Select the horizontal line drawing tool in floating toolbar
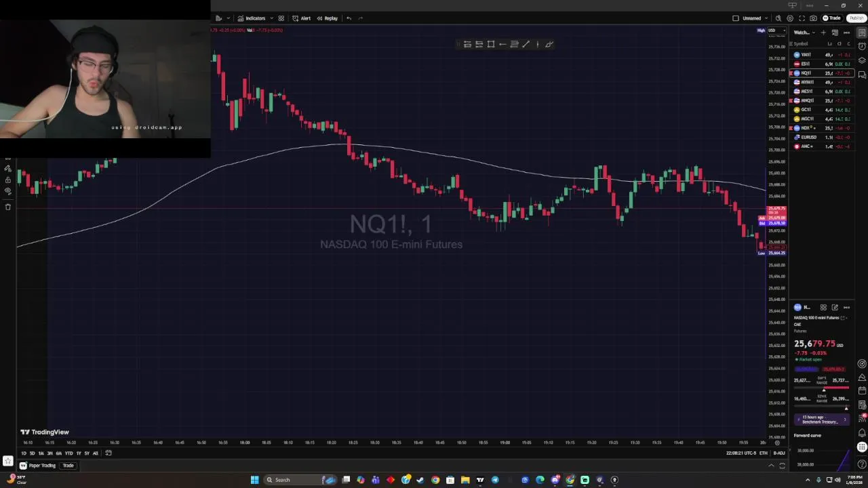 point(467,44)
